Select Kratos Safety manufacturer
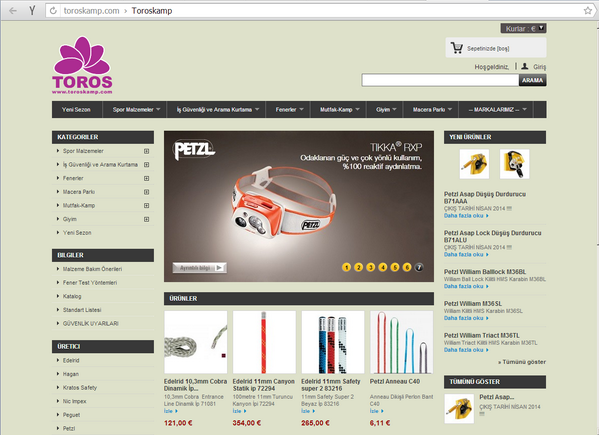Screen dimensions: 599x435 coord(80,388)
